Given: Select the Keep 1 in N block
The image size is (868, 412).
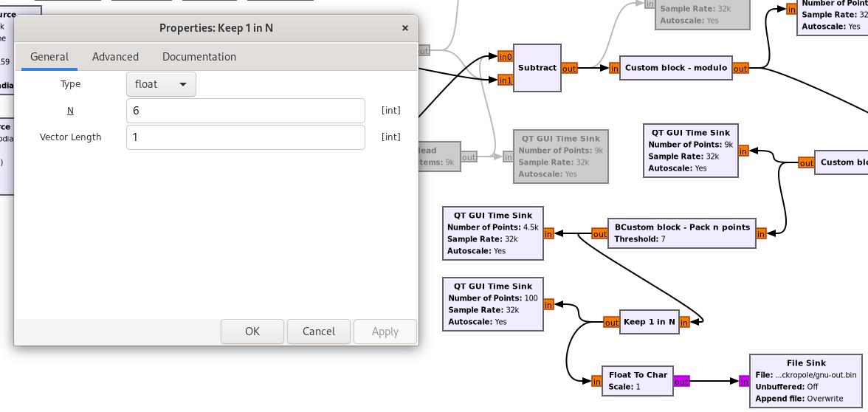Looking at the screenshot, I should coord(649,321).
